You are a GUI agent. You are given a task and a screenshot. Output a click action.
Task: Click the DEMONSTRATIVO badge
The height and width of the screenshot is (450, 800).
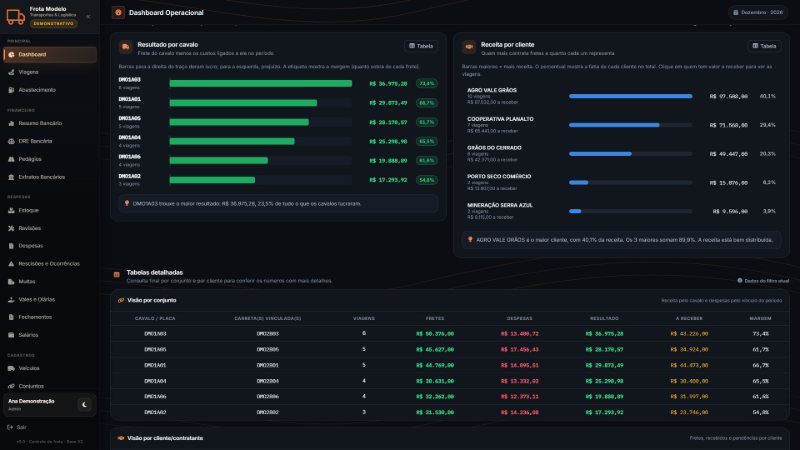tap(54, 23)
